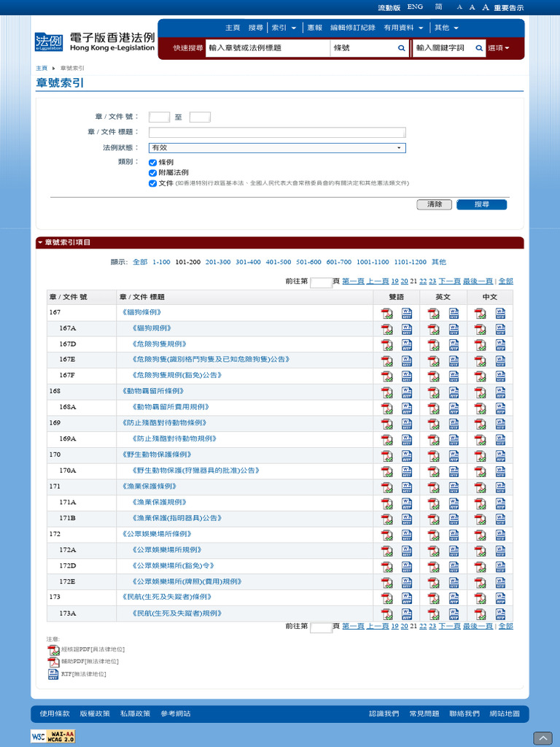
Task: Click the back-to-top arrow button
Action: [x=542, y=738]
